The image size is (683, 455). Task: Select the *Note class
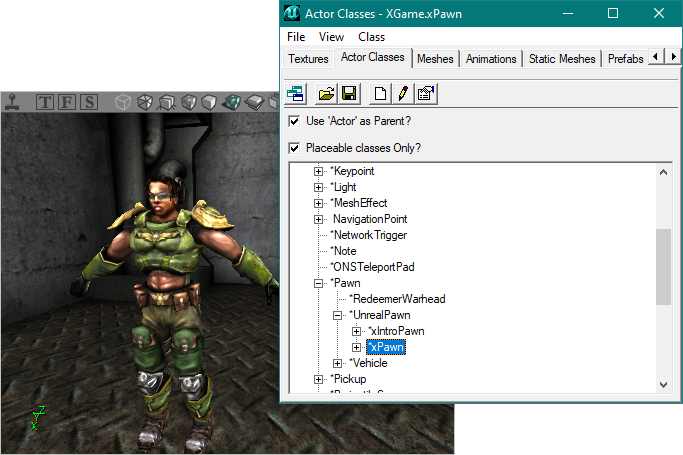[x=343, y=251]
